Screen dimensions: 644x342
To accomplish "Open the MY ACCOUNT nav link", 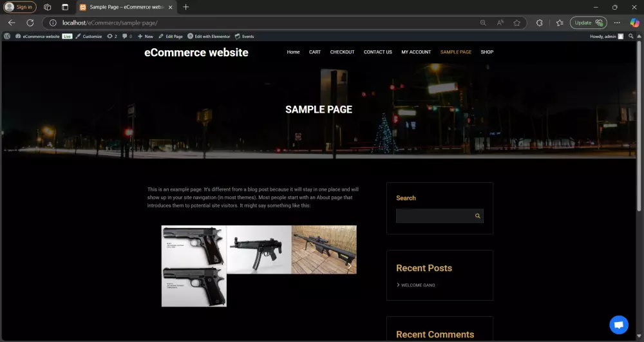I will point(416,52).
